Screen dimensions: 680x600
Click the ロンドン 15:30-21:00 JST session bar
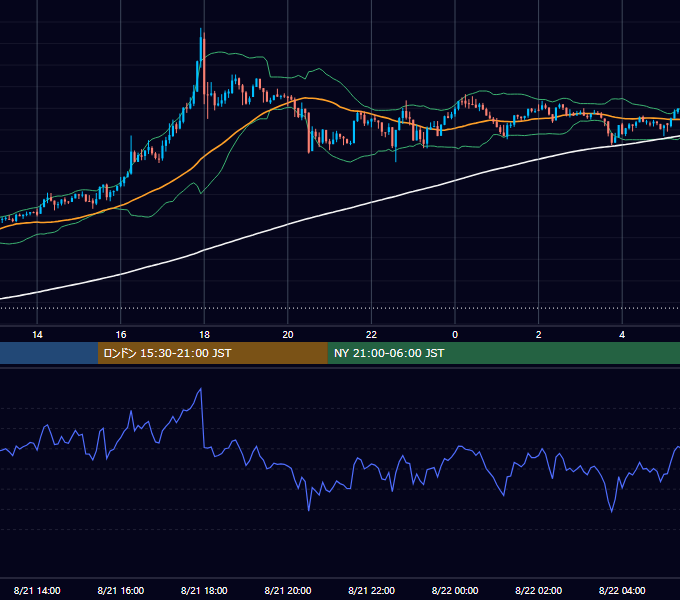212,353
